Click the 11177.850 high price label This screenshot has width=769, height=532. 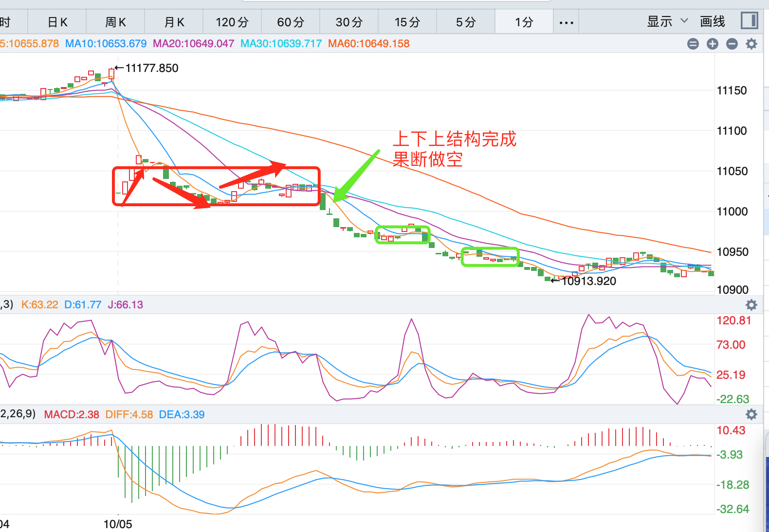click(152, 68)
